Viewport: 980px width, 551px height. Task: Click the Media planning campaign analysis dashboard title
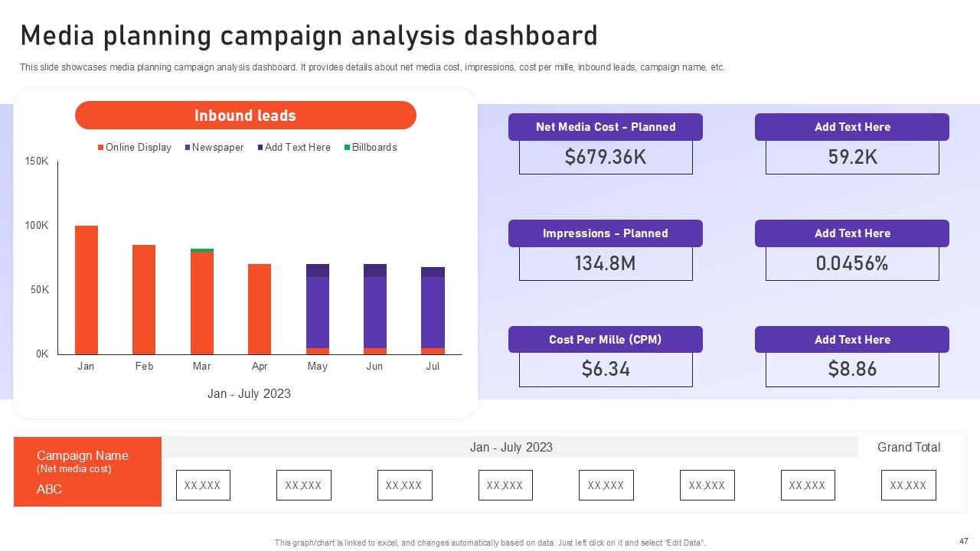pyautogui.click(x=309, y=36)
